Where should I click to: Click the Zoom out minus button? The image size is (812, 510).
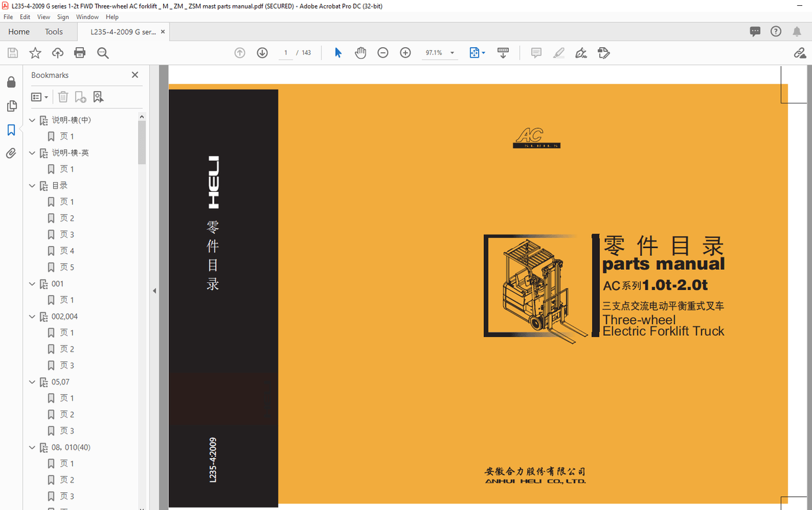pos(383,53)
